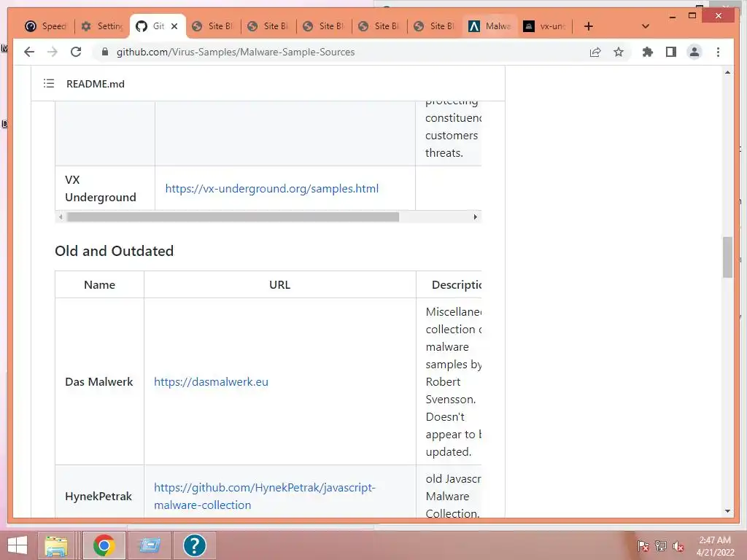Toggle the browser side panel
Screen dimensions: 747x560
point(671,52)
